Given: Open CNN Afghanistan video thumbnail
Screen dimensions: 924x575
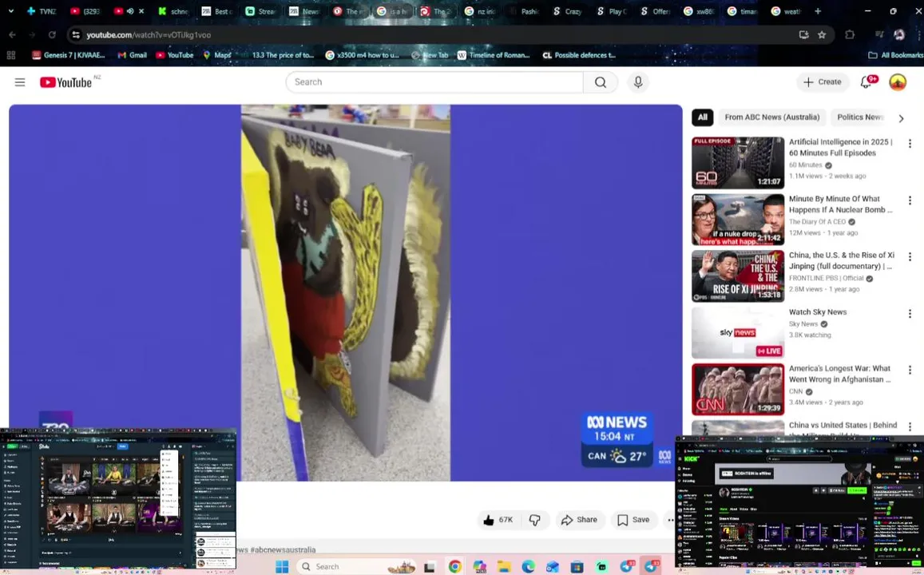Looking at the screenshot, I should point(738,390).
